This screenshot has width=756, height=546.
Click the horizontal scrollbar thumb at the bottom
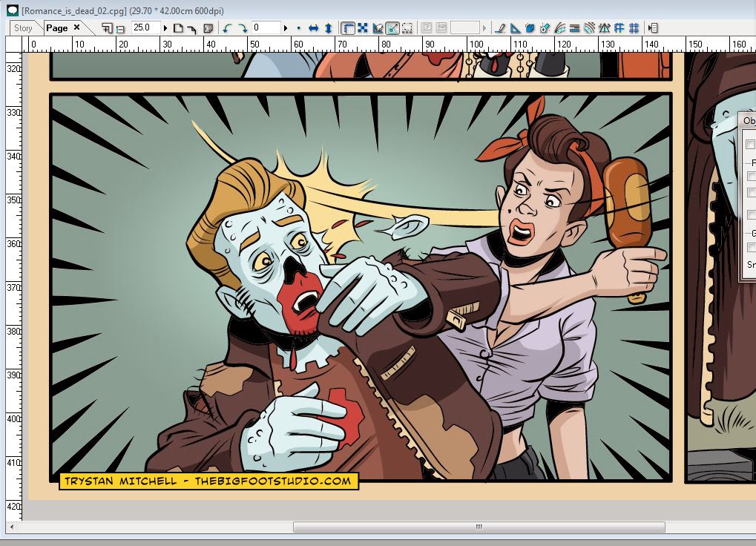pos(479,527)
